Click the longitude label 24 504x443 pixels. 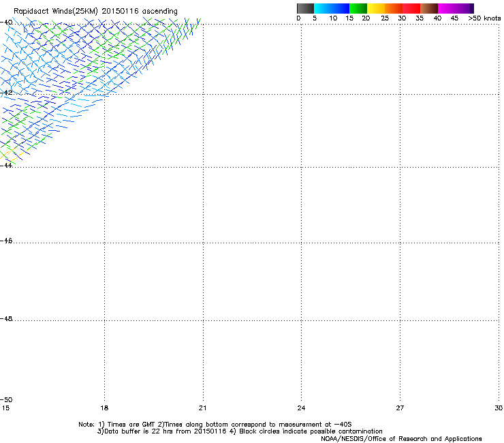[301, 408]
